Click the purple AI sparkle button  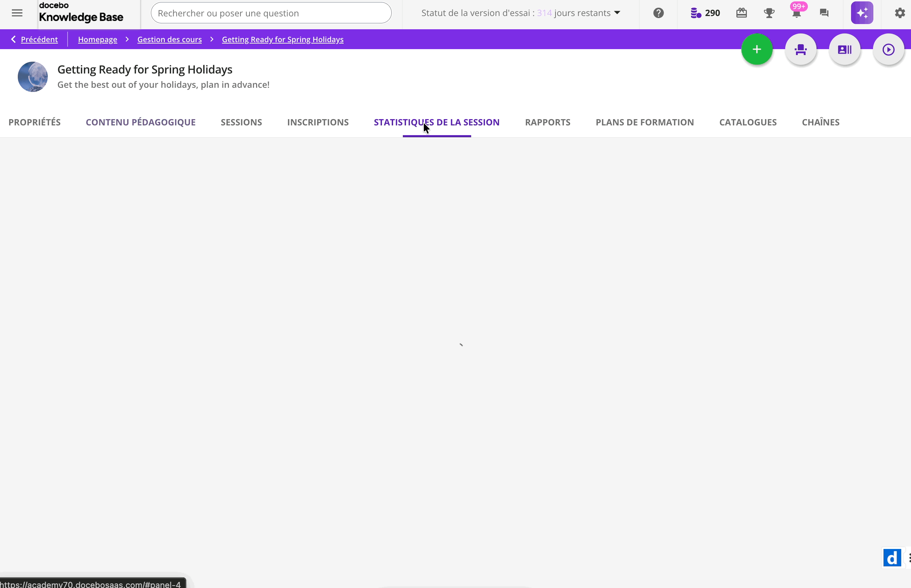click(x=862, y=13)
